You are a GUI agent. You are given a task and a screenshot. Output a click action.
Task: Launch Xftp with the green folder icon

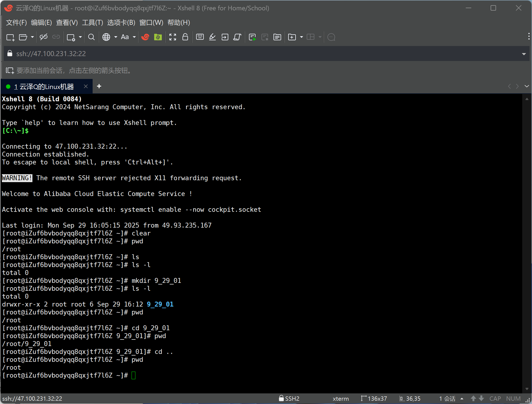pyautogui.click(x=158, y=37)
